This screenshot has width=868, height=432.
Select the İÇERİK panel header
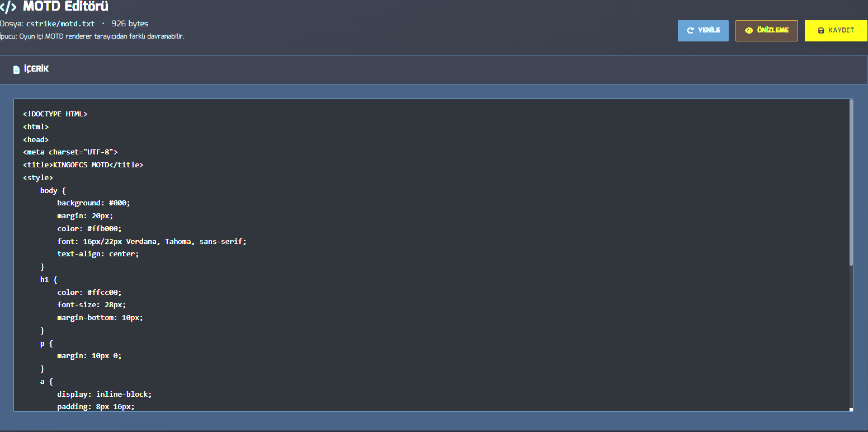[x=433, y=70]
